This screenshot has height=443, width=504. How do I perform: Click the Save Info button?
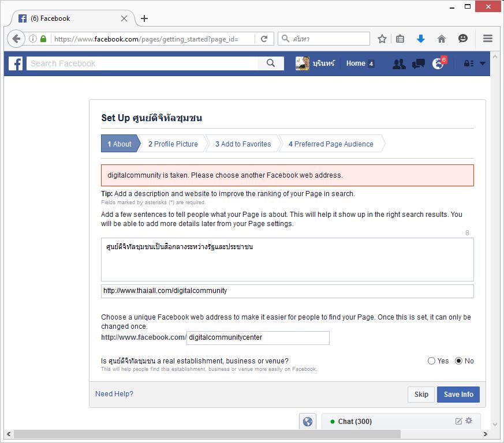[x=458, y=395]
